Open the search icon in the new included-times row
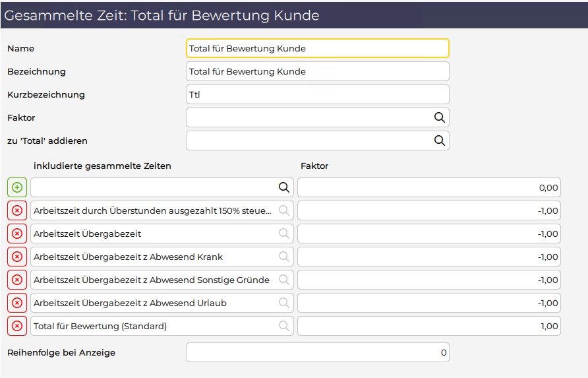The width and height of the screenshot is (588, 378). 284,187
